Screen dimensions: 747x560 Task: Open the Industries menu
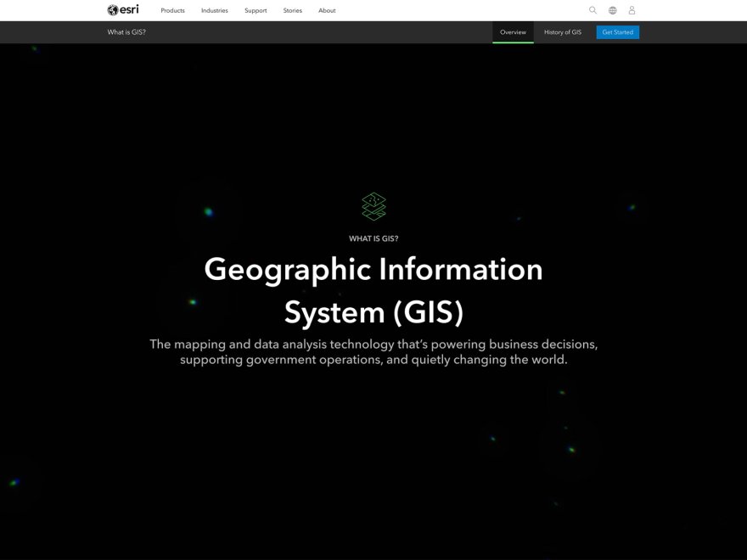coord(214,10)
